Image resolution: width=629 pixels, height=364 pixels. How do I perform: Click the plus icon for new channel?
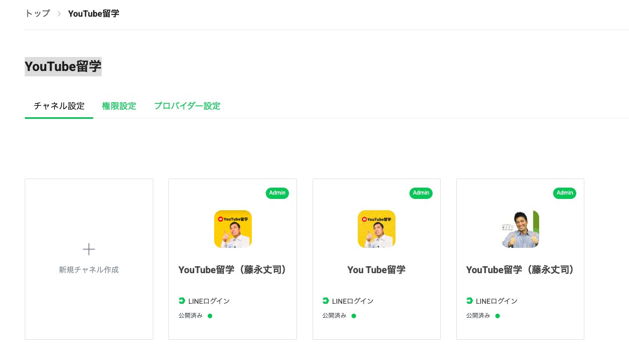[x=89, y=249]
